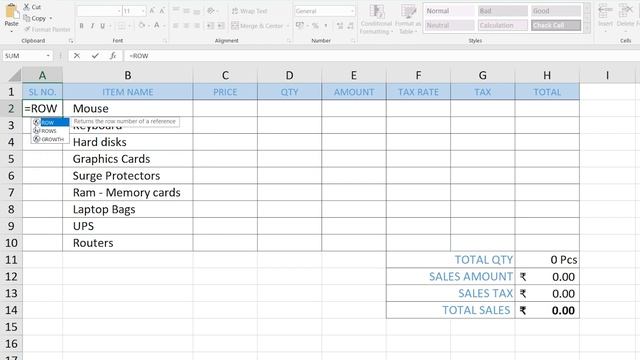Apply the Normal cell style

pos(450,11)
